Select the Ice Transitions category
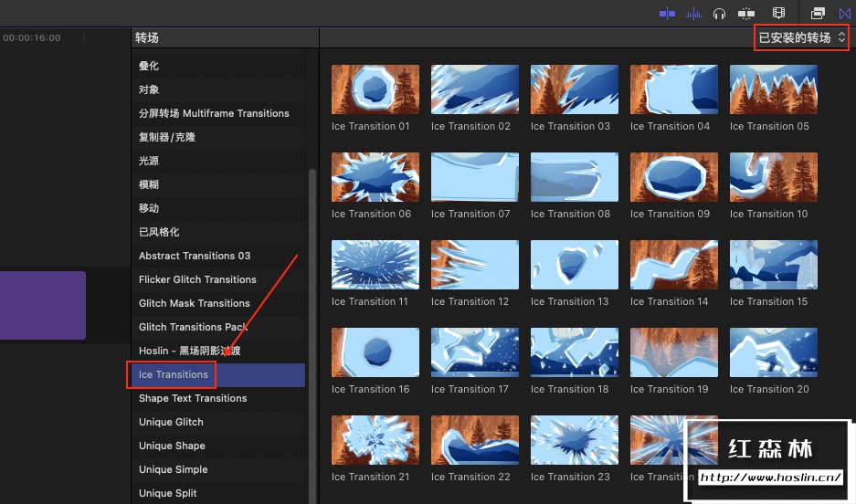856x504 pixels. tap(174, 374)
